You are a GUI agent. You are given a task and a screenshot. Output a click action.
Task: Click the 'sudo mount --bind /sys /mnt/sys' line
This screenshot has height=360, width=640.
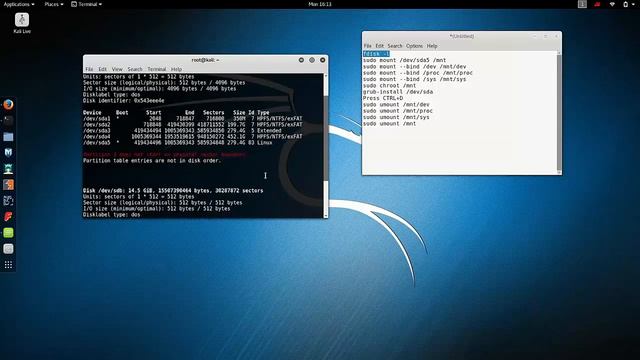tap(415, 79)
